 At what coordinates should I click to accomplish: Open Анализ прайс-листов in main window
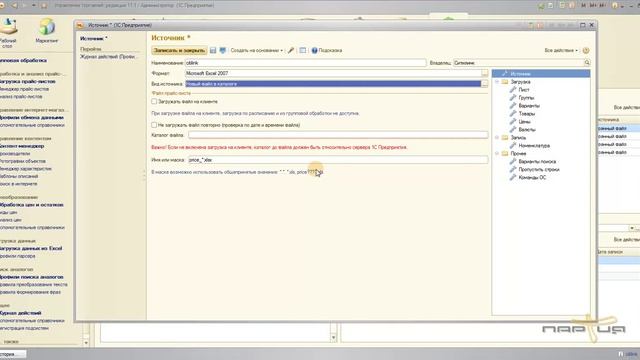(x=21, y=97)
